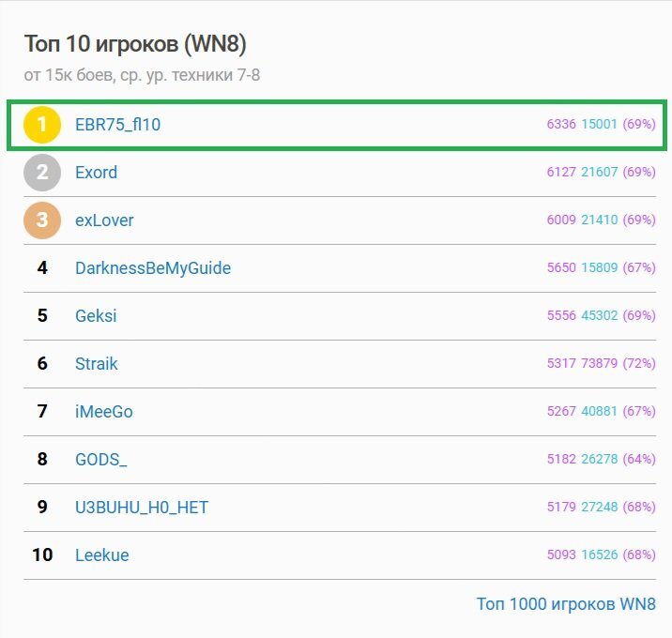
Task: Open player EBR75_fl10 profile
Action: [x=118, y=125]
